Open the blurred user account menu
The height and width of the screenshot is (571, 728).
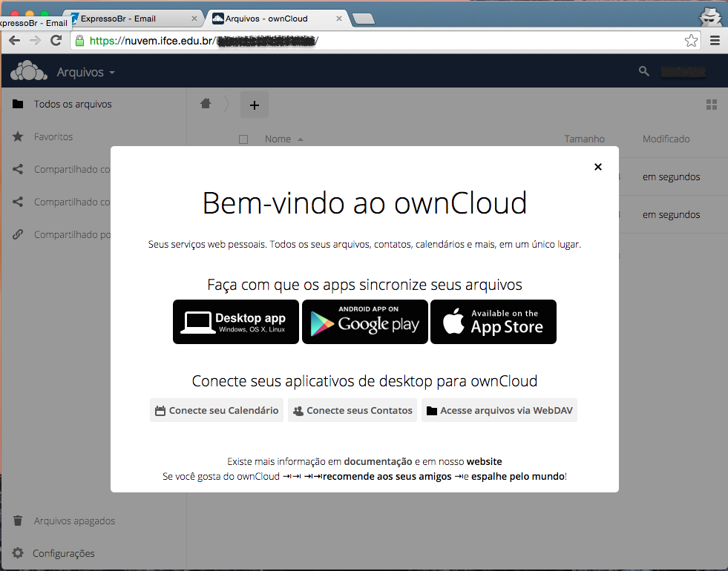pos(683,71)
